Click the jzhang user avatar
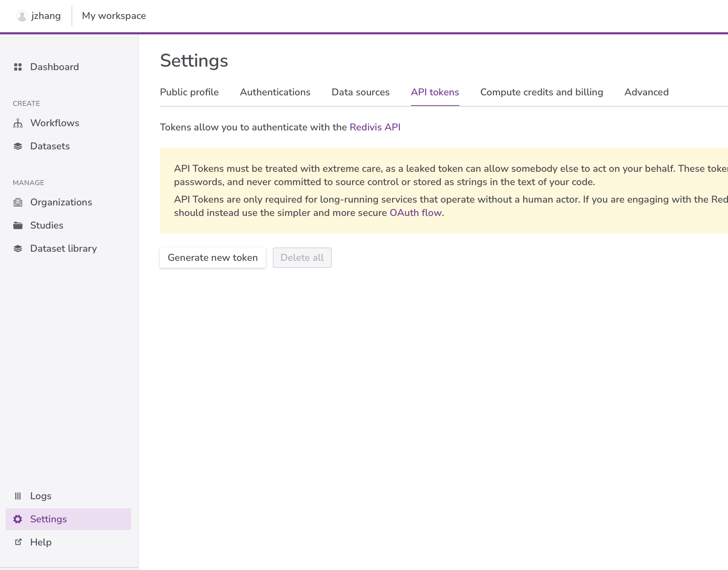Image resolution: width=728 pixels, height=570 pixels. point(22,16)
